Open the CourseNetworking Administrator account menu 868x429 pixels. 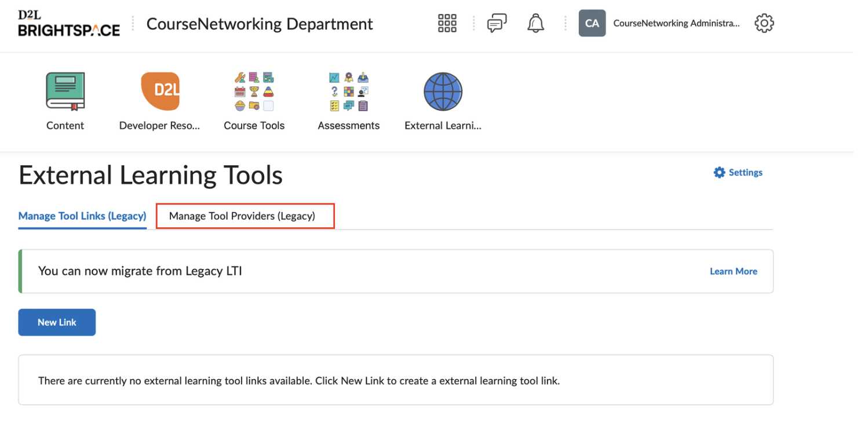pyautogui.click(x=676, y=24)
